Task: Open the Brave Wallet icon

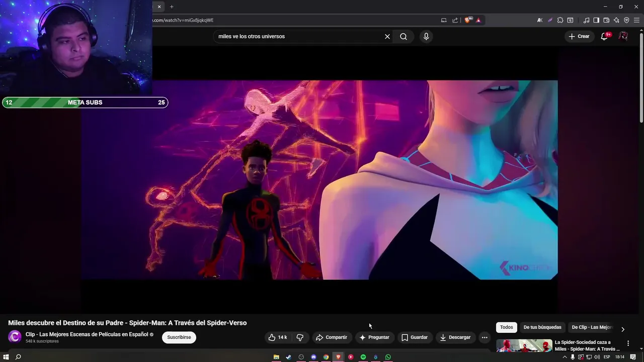Action: coord(606,20)
